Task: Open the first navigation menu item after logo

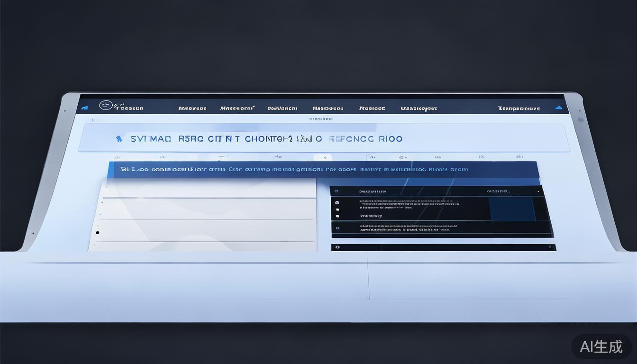Action: coord(192,108)
